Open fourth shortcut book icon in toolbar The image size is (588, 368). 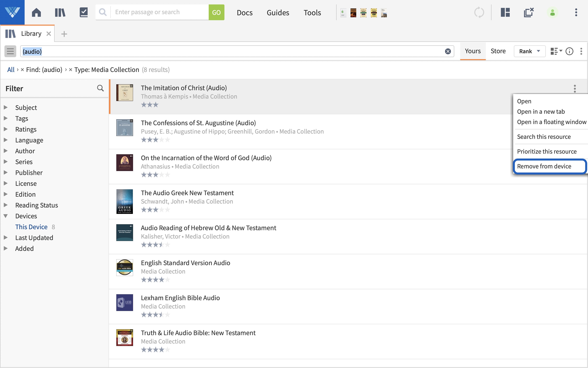click(374, 13)
